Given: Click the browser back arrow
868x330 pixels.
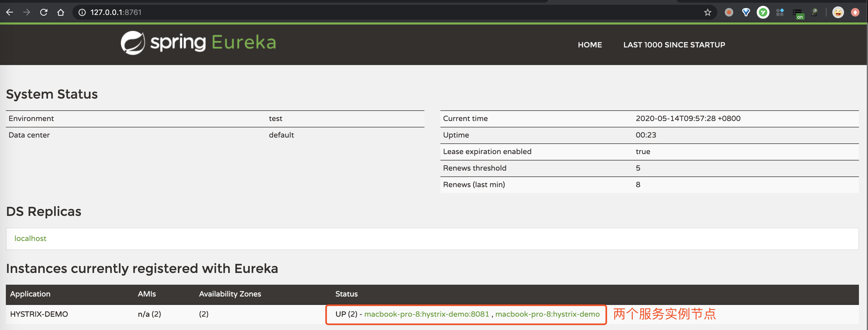Looking at the screenshot, I should (9, 13).
